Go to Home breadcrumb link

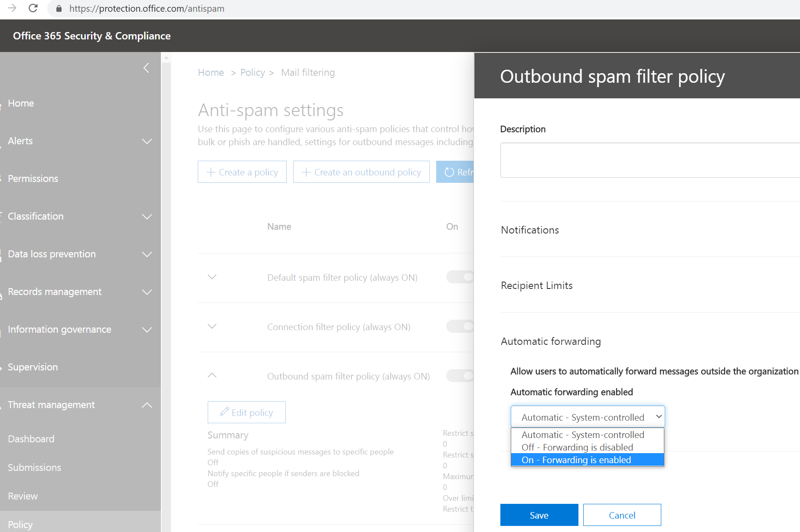click(x=211, y=72)
